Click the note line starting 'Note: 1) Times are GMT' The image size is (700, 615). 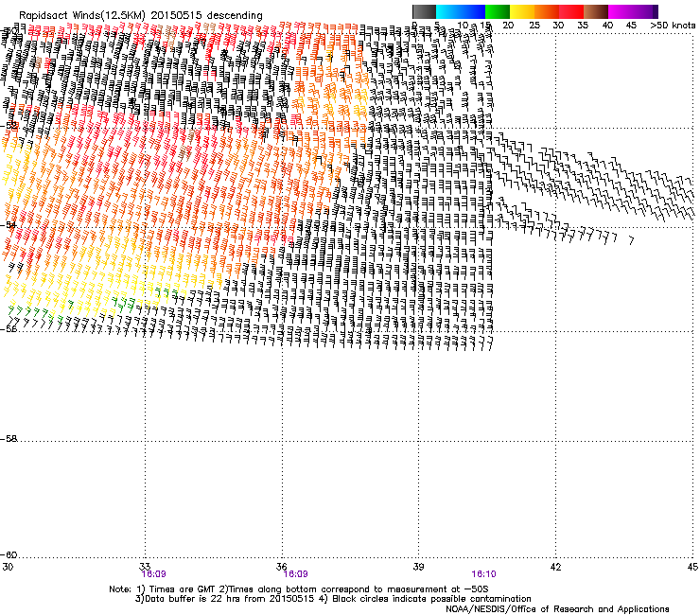(299, 589)
